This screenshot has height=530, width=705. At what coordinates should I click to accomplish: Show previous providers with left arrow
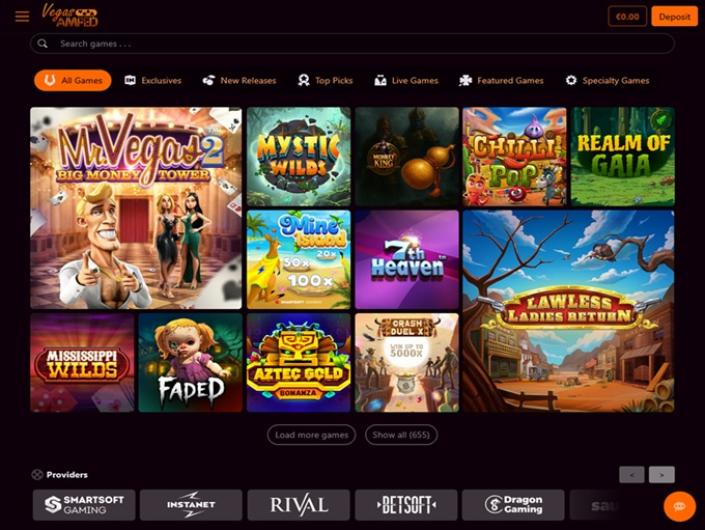pyautogui.click(x=632, y=475)
